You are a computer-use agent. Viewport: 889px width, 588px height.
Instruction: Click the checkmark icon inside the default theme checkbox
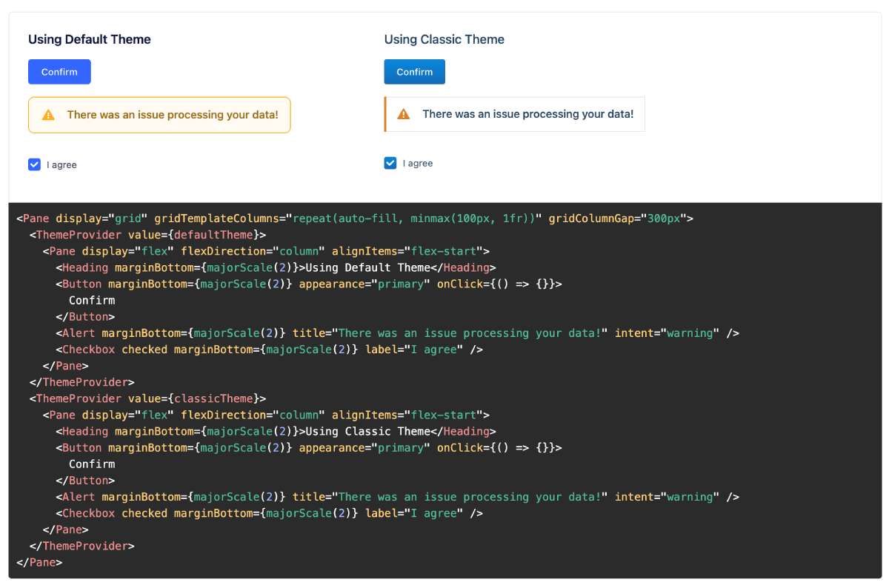[34, 164]
